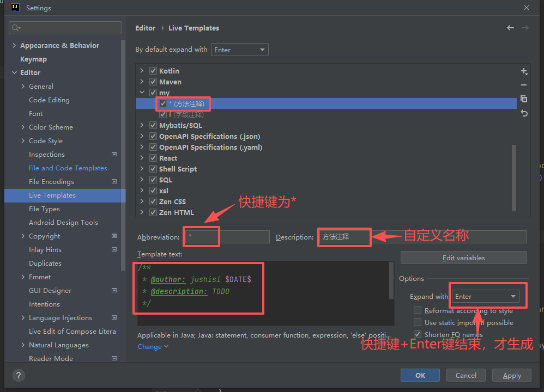Uncheck the 方法注释 template checkbox
Image resolution: width=544 pixels, height=392 pixels.
pos(163,103)
